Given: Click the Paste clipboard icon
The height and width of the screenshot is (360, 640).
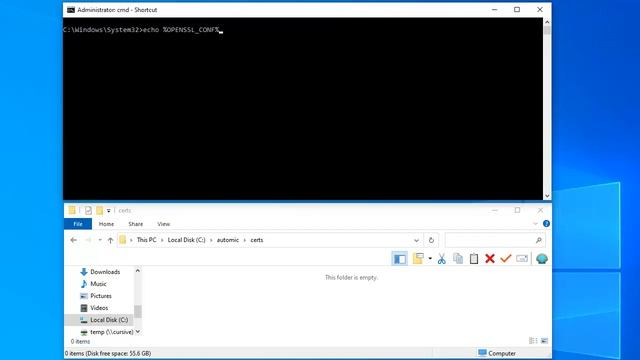Looking at the screenshot, I should coord(473,259).
